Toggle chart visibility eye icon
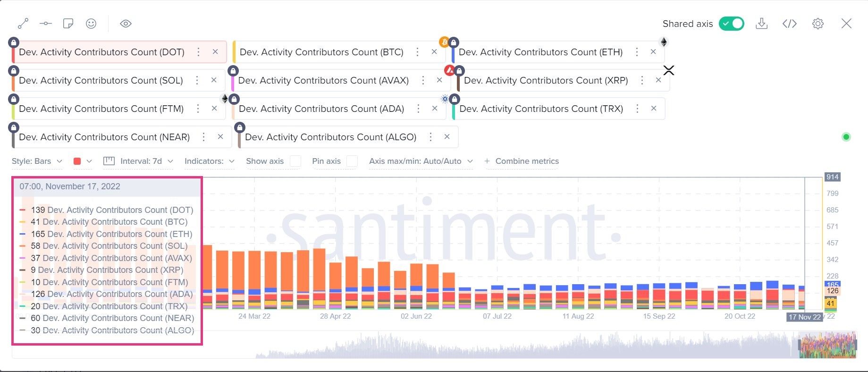 [x=126, y=23]
